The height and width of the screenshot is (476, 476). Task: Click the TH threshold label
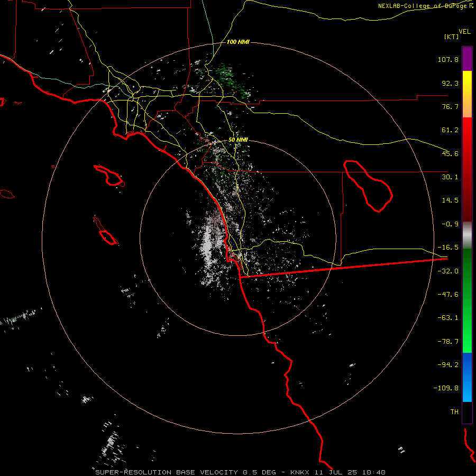click(454, 411)
